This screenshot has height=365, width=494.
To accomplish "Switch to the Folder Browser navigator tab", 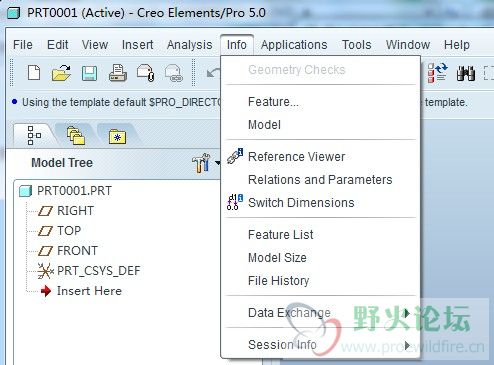I will (76, 135).
